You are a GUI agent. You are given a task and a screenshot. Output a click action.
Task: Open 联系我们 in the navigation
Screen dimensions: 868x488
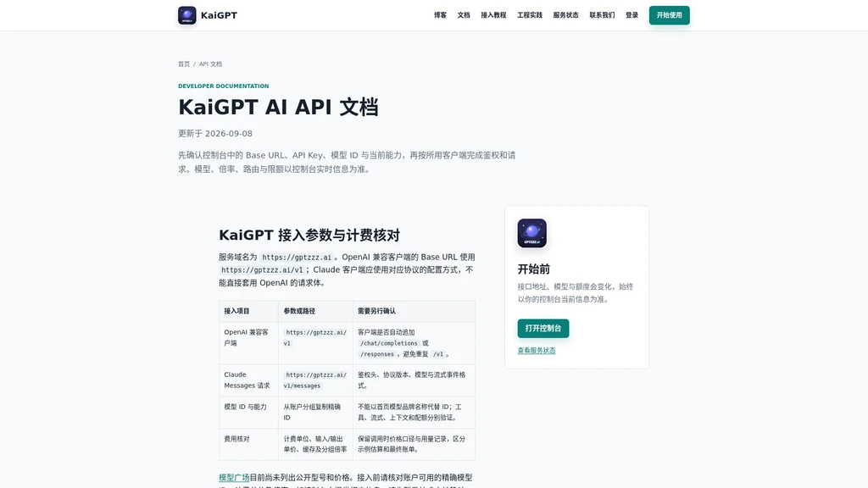click(603, 15)
